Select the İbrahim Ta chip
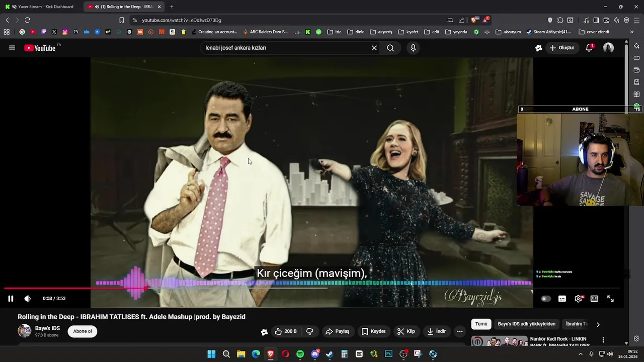 tap(577, 324)
